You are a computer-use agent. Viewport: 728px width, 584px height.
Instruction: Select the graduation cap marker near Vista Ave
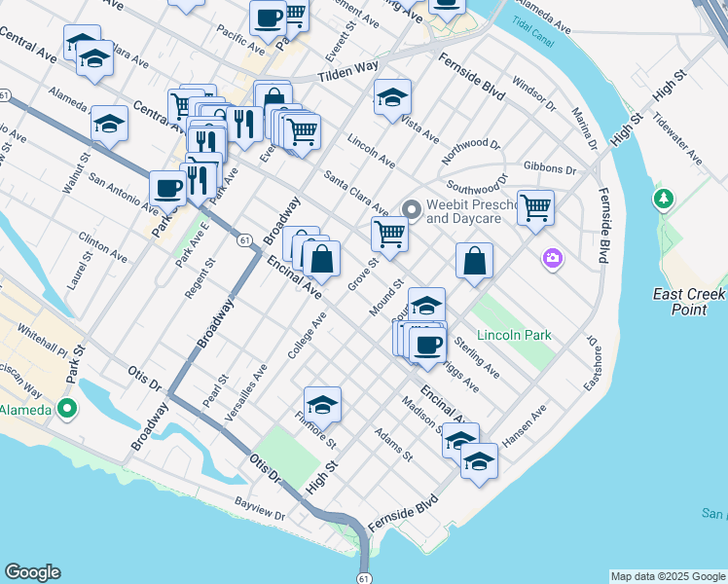click(x=392, y=99)
